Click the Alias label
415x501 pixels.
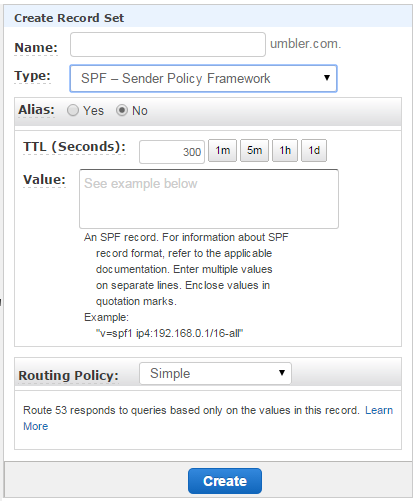click(x=36, y=110)
